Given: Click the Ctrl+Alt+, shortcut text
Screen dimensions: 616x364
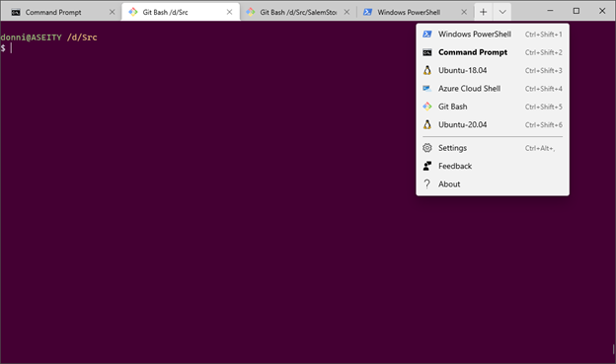Looking at the screenshot, I should (x=540, y=148).
